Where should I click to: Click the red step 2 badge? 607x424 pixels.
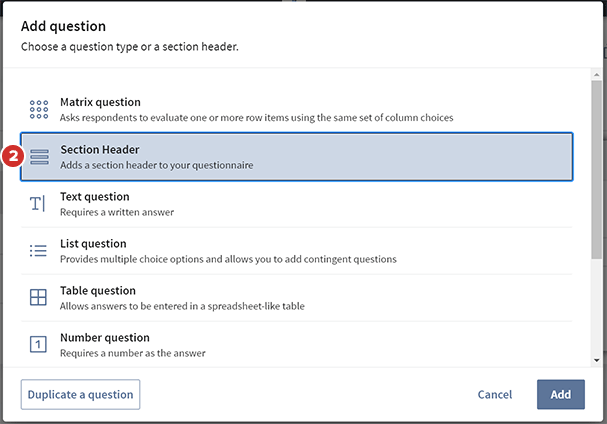pos(12,157)
